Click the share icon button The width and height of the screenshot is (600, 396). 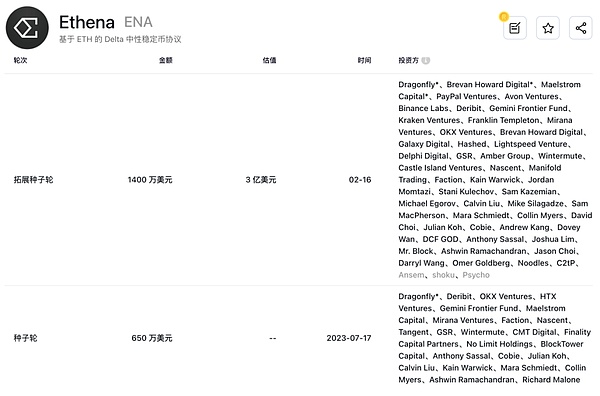(581, 28)
